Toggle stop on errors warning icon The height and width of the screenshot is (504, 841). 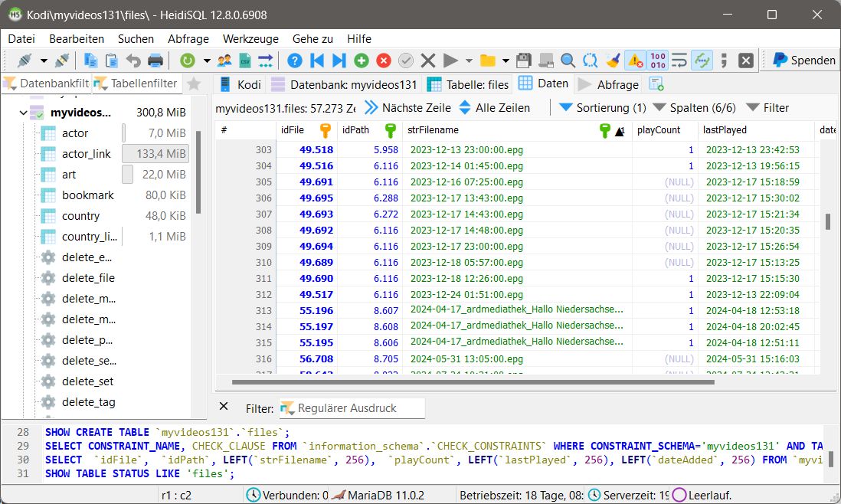coord(635,61)
